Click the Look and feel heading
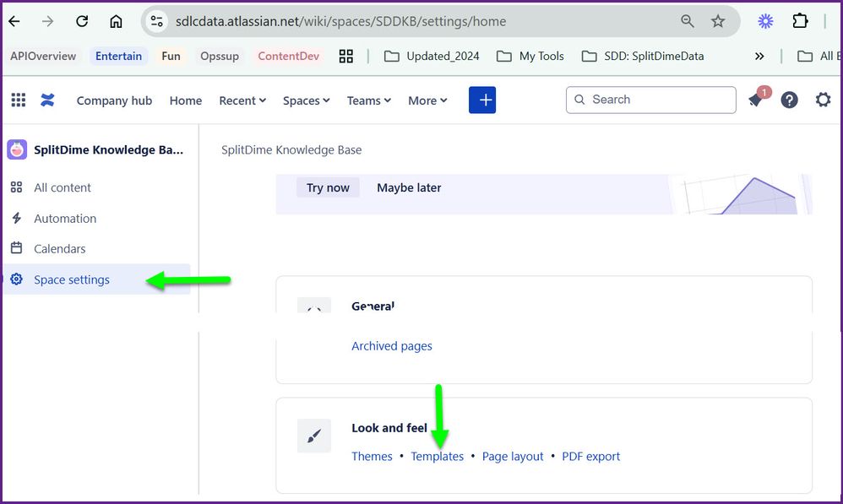The image size is (843, 504). point(389,428)
